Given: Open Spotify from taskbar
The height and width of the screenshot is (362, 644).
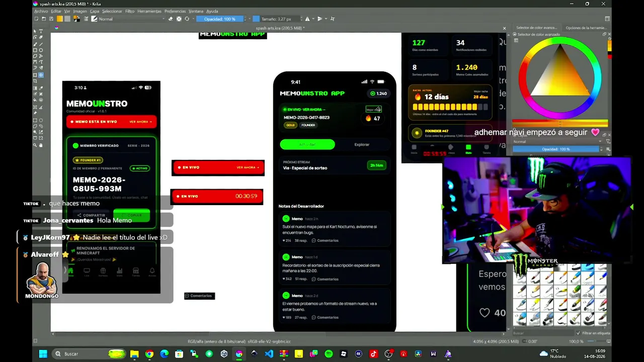Looking at the screenshot, I should 329,354.
